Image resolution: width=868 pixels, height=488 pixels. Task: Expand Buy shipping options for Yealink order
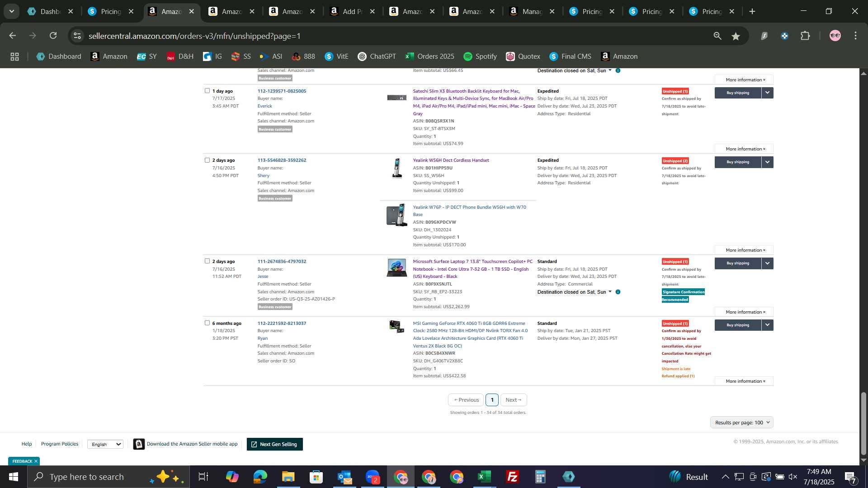pyautogui.click(x=767, y=162)
